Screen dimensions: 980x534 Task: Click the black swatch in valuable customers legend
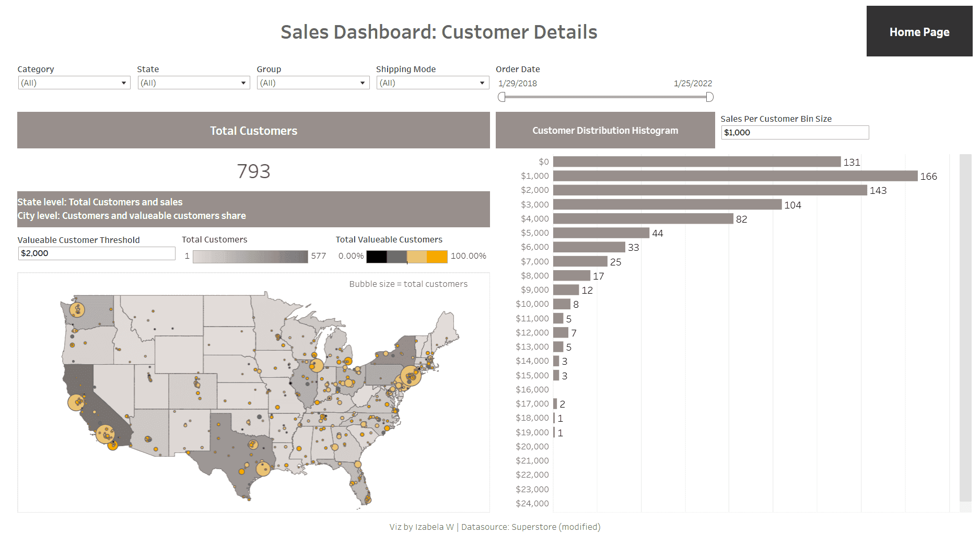377,257
